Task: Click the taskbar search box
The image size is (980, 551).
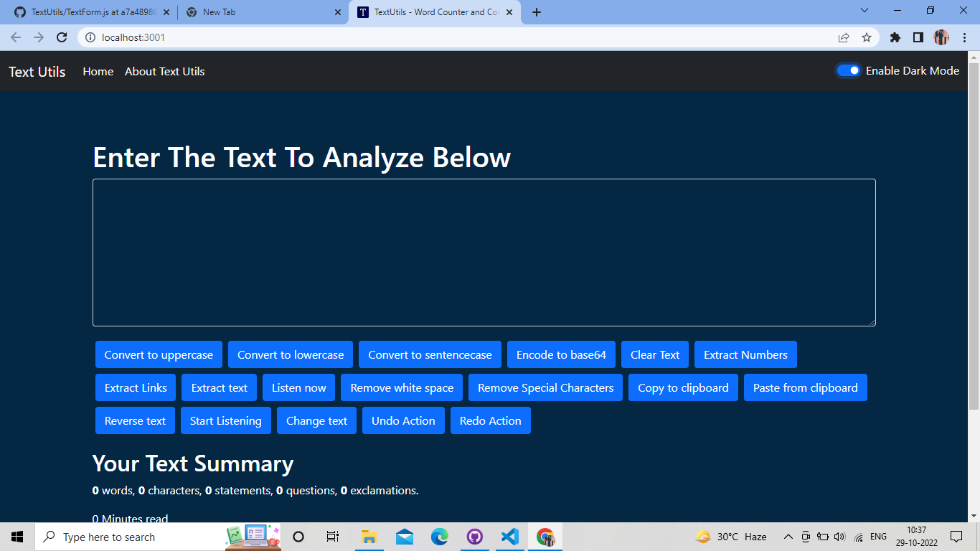Action: click(158, 537)
